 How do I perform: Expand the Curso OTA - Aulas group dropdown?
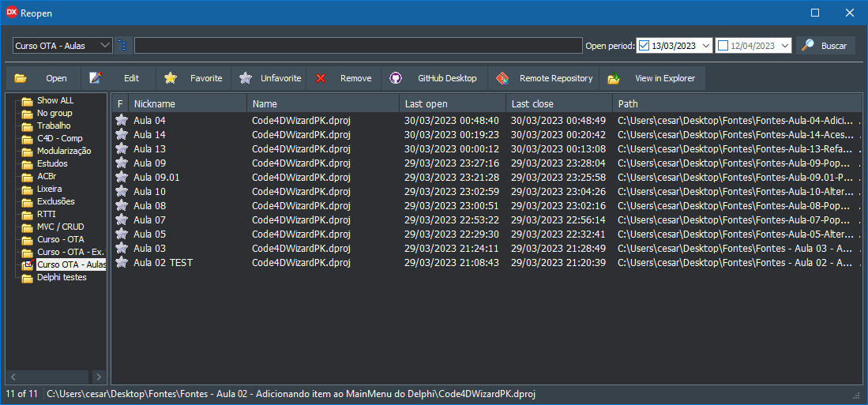tap(106, 46)
